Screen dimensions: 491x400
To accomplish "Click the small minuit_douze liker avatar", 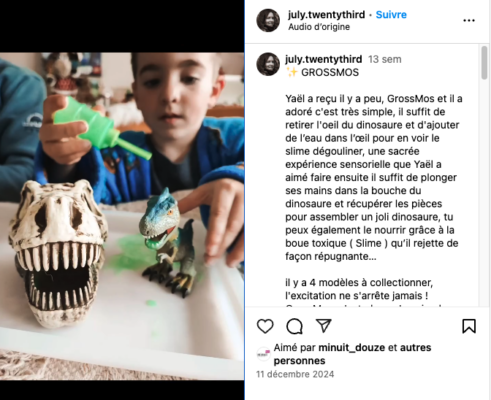I will pos(263,354).
